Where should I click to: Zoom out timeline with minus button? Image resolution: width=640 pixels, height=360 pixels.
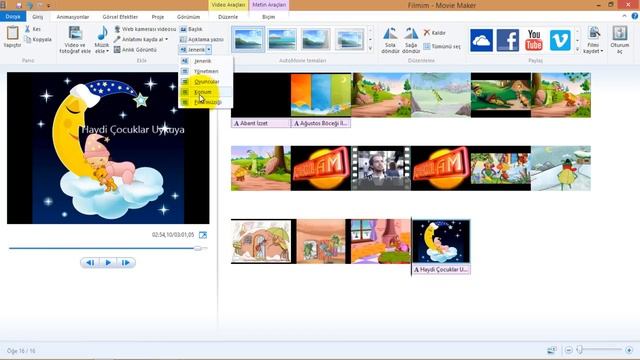coord(568,350)
